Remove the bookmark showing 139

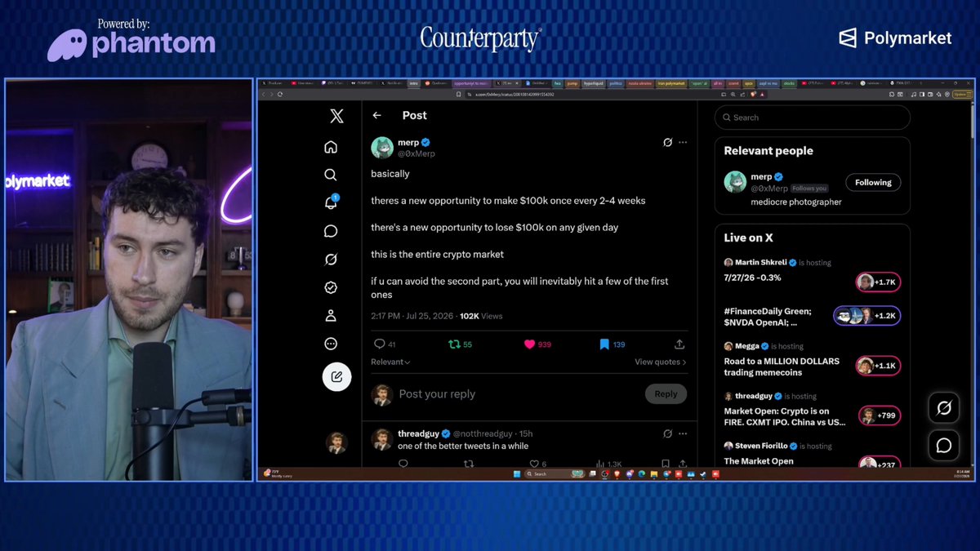604,344
